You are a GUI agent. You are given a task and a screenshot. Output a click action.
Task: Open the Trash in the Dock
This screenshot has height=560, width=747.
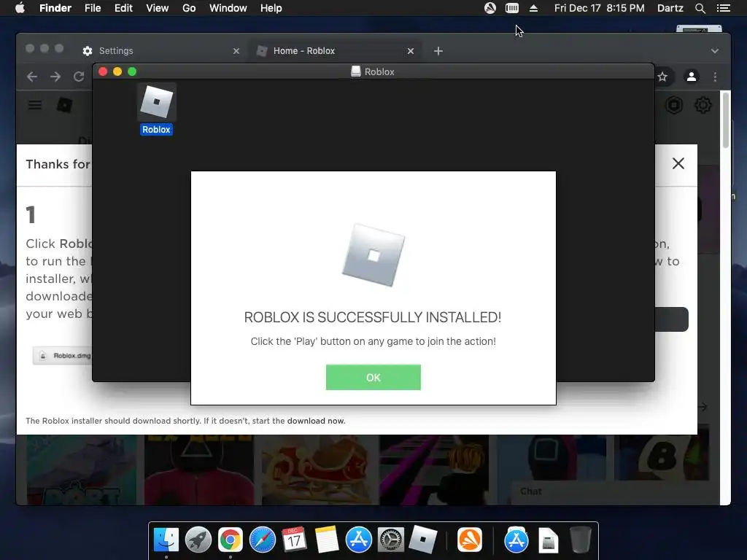(580, 540)
